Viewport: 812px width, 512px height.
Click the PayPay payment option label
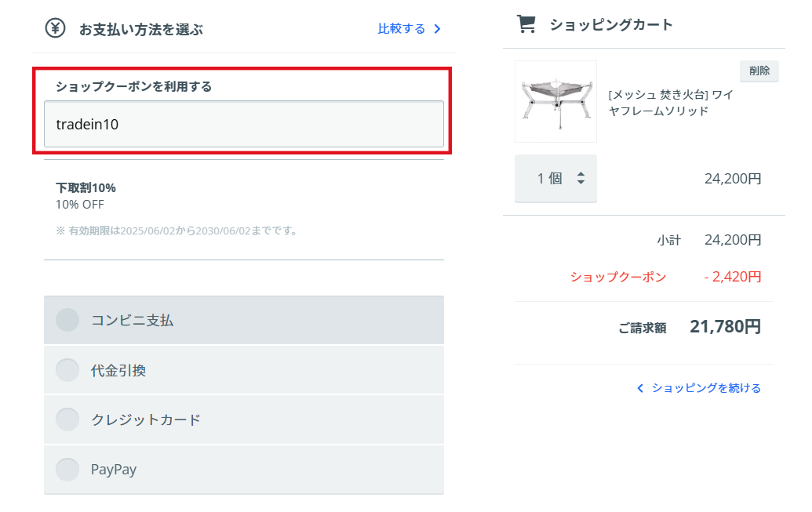point(114,470)
